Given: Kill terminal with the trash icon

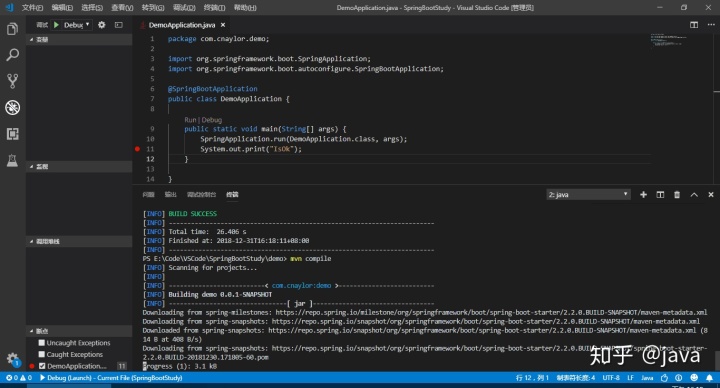Looking at the screenshot, I should point(677,195).
